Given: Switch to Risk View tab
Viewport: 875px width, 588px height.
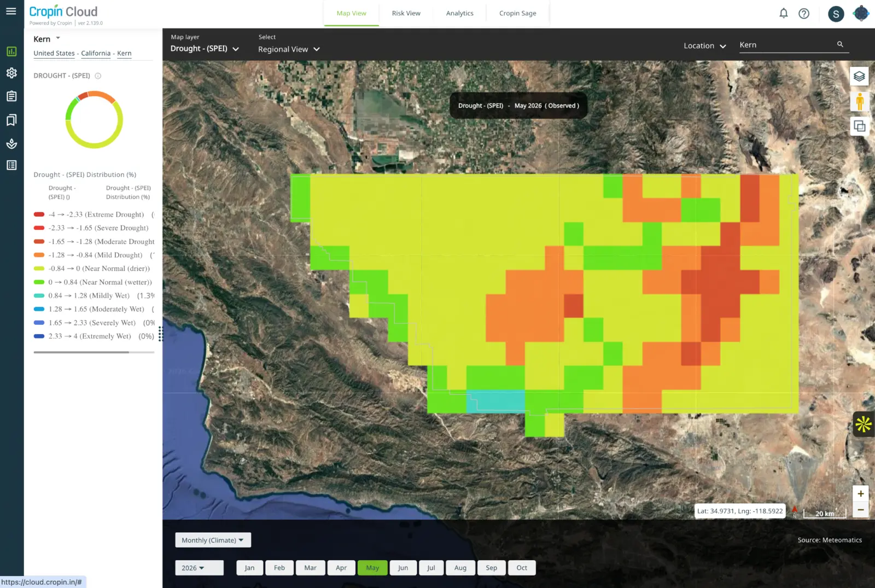Looking at the screenshot, I should (406, 13).
